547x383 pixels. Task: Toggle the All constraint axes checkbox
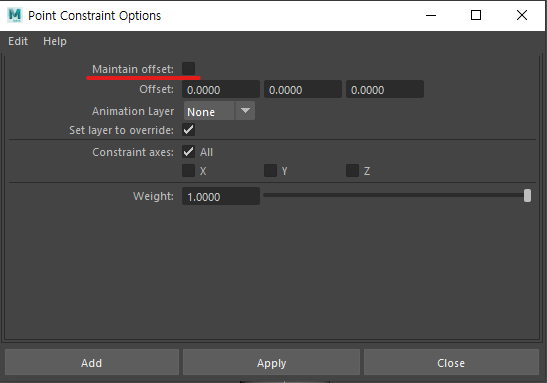pos(188,152)
